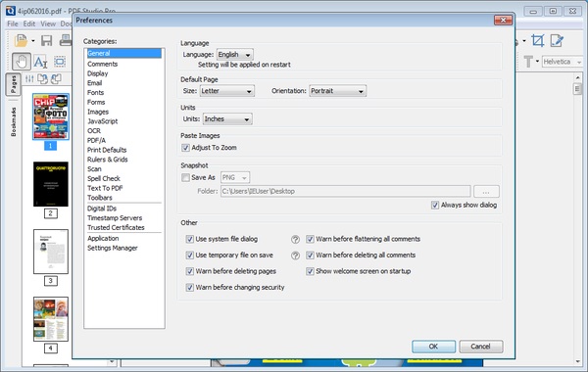
Task: Click the Crop tool icon
Action: 538,40
